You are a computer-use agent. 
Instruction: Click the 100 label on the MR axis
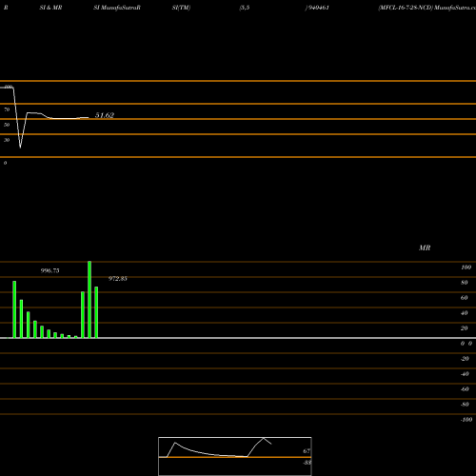tap(466, 268)
